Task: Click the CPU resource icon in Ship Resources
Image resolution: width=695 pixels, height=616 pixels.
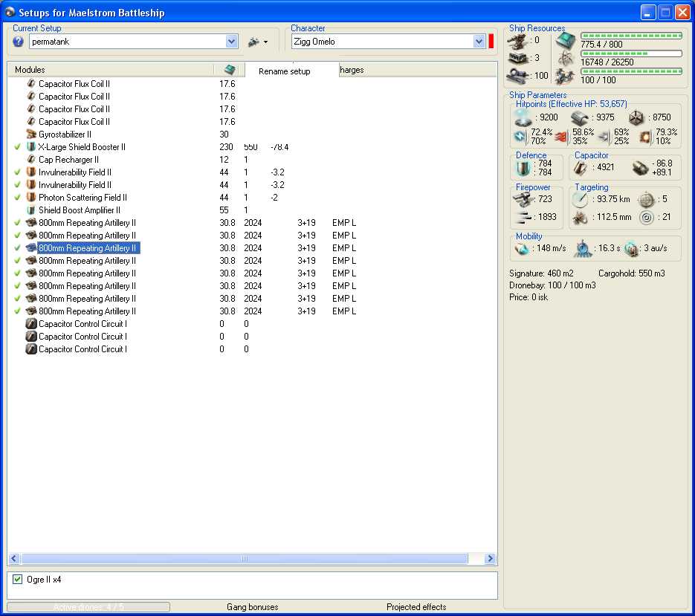Action: pyautogui.click(x=566, y=41)
